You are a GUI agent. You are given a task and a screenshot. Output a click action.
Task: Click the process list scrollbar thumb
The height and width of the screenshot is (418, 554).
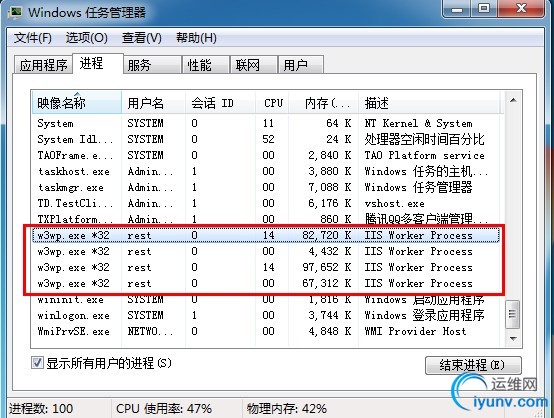(512, 314)
